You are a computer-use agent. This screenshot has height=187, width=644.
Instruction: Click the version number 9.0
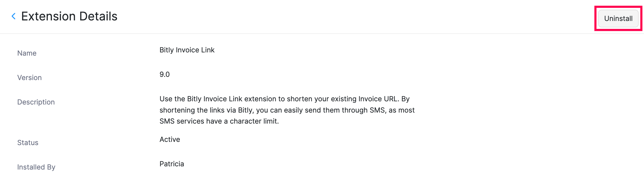[164, 74]
